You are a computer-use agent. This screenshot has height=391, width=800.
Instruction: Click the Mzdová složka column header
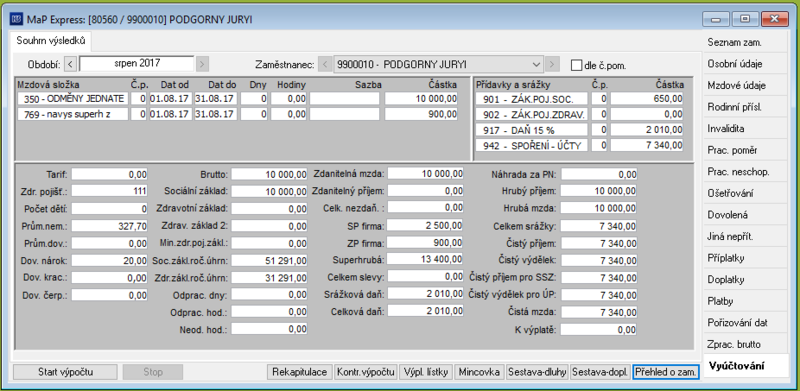pyautogui.click(x=48, y=85)
